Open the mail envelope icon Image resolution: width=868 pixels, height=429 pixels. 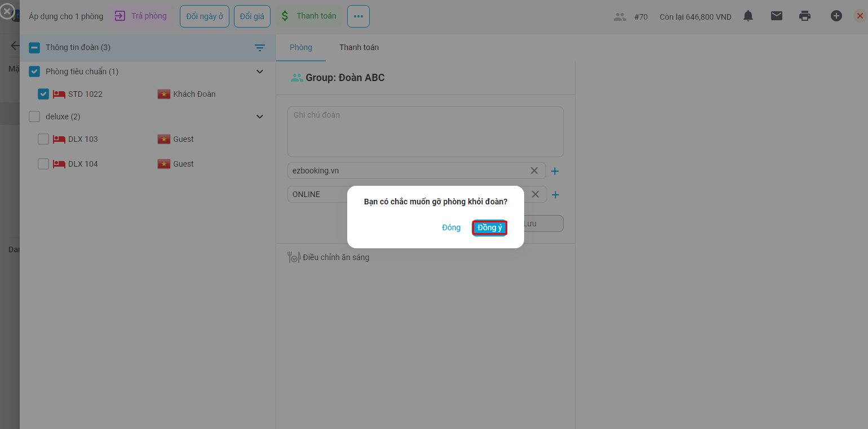coord(777,16)
